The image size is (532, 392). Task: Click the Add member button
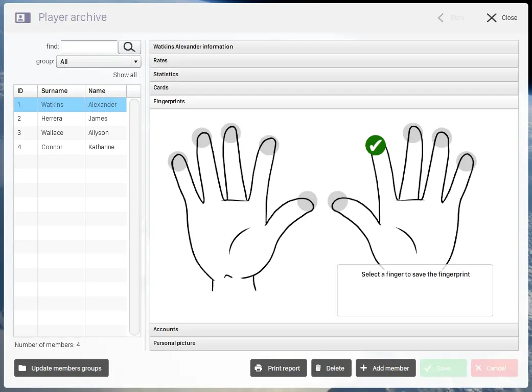tap(385, 368)
